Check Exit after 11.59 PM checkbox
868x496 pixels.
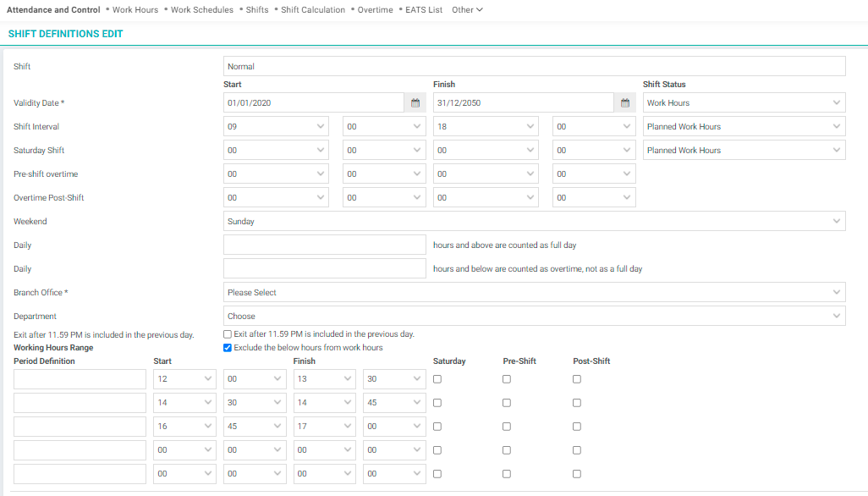click(228, 334)
